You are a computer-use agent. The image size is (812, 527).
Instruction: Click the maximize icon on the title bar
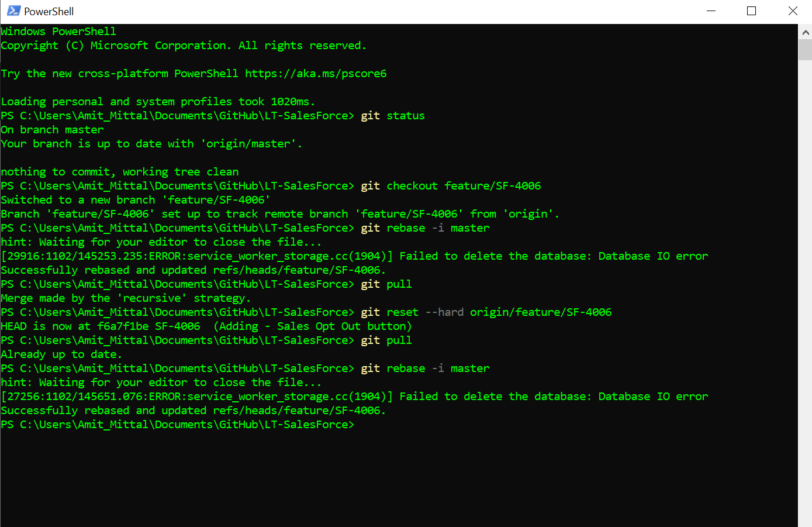[x=751, y=11]
